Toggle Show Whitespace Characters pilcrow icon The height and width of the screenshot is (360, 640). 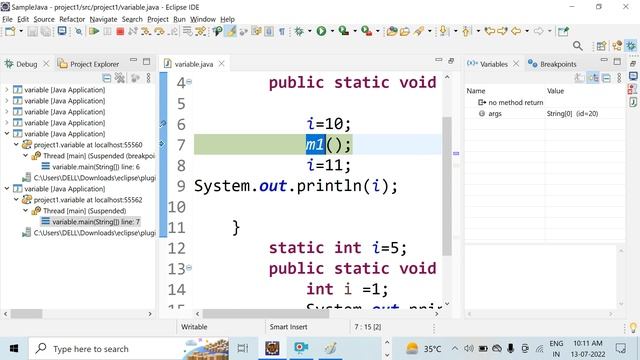(282, 31)
